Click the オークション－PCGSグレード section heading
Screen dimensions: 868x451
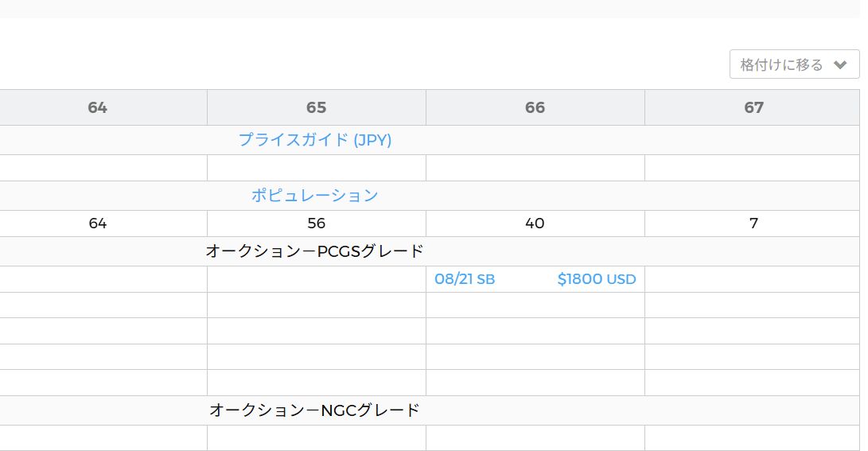coord(315,251)
